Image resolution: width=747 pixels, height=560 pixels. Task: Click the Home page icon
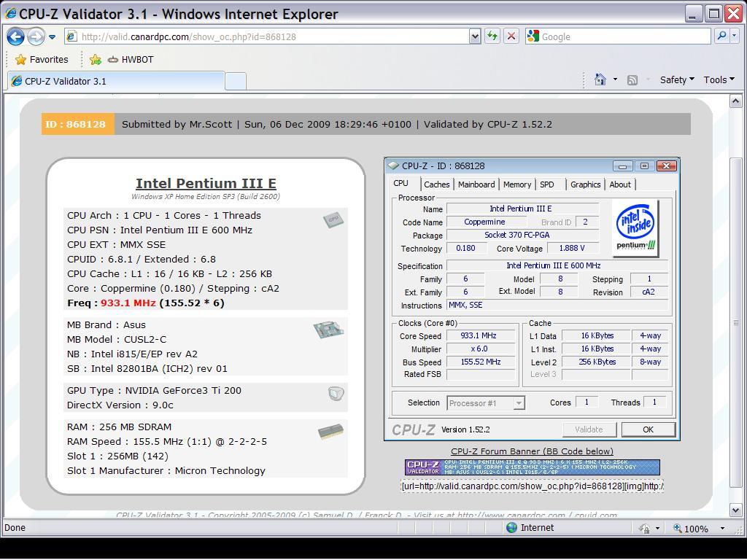(x=600, y=79)
